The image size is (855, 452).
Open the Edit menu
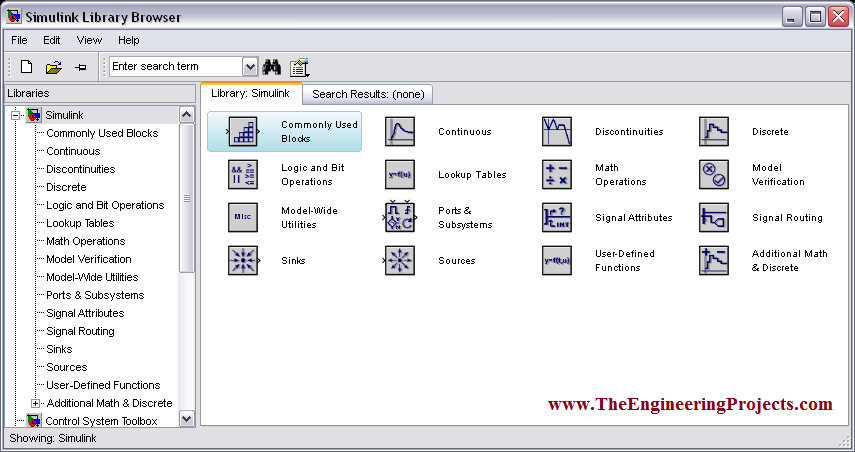click(x=52, y=40)
